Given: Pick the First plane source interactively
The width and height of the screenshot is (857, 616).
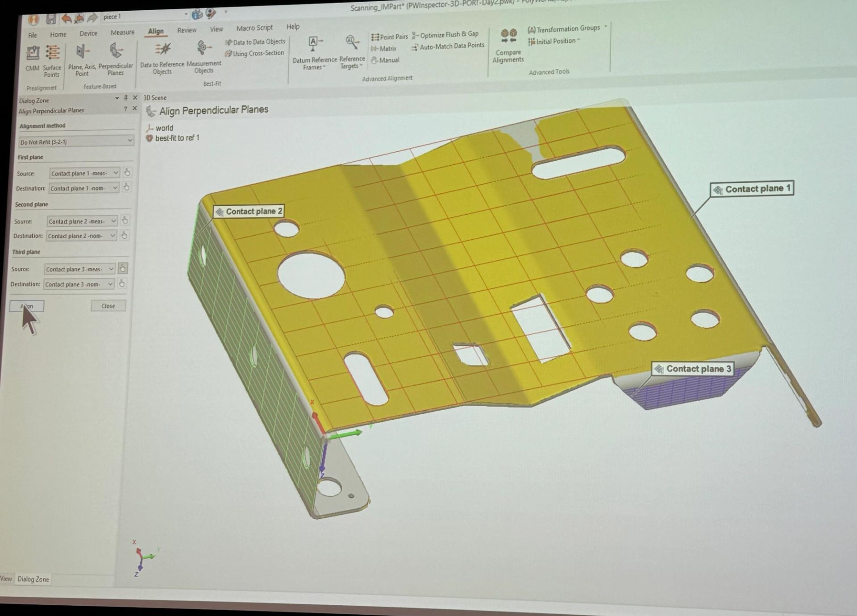Looking at the screenshot, I should pyautogui.click(x=127, y=172).
